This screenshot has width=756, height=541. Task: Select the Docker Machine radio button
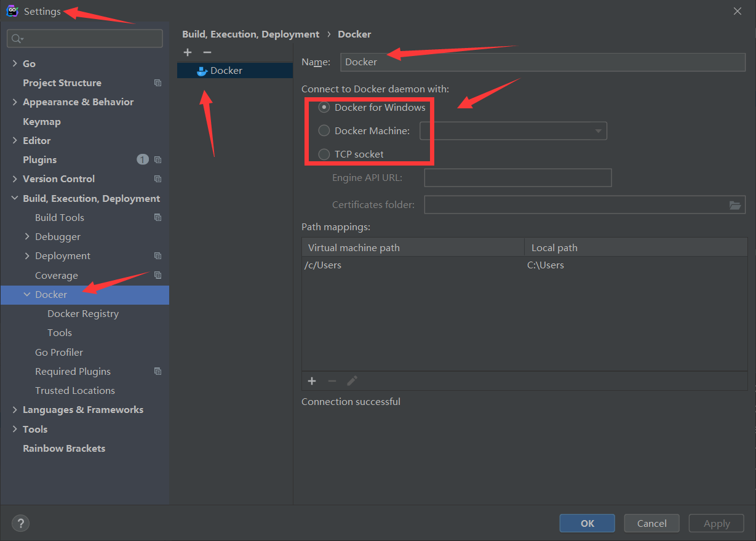(x=324, y=130)
